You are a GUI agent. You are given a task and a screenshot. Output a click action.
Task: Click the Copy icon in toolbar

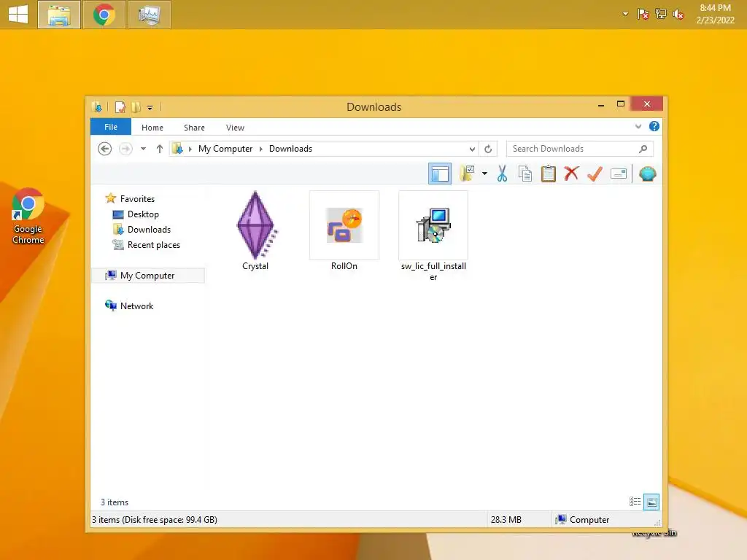tap(525, 174)
